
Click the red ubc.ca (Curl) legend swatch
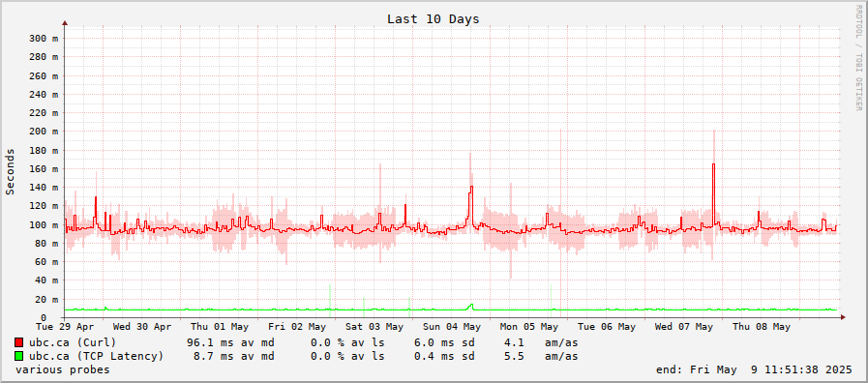click(18, 342)
